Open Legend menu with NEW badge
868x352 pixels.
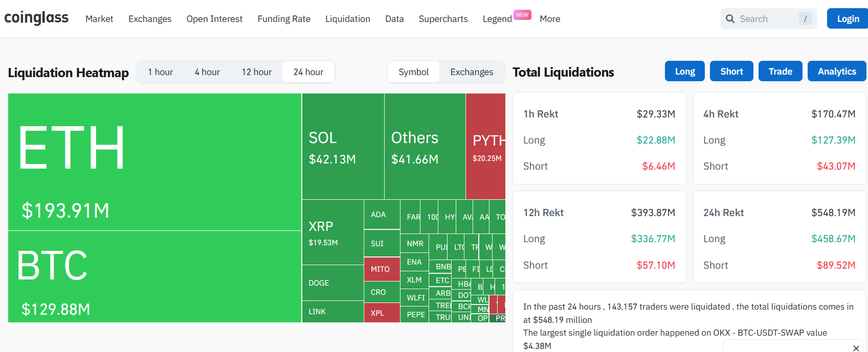pos(497,19)
